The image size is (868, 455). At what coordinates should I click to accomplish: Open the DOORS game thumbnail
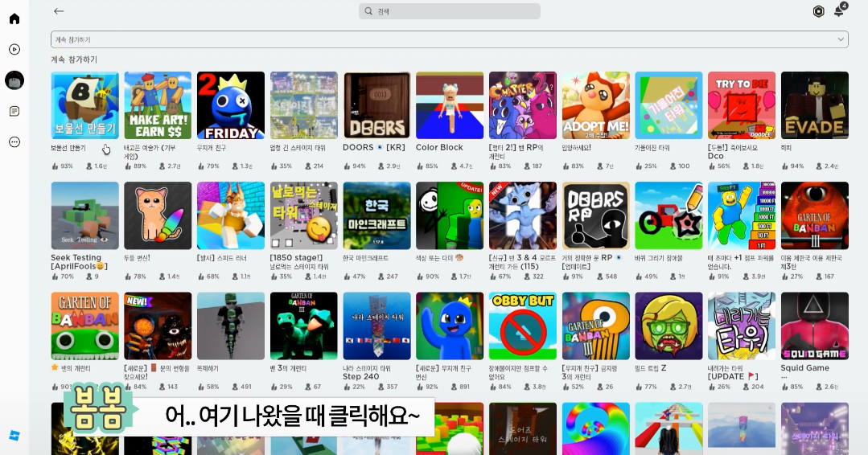[x=377, y=105]
